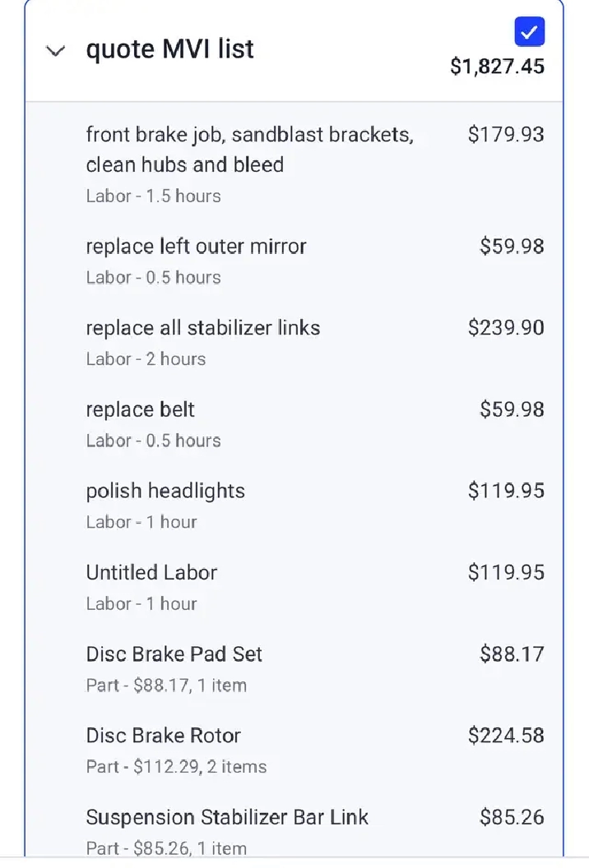Click the $1,827.45 quote total

(x=497, y=67)
